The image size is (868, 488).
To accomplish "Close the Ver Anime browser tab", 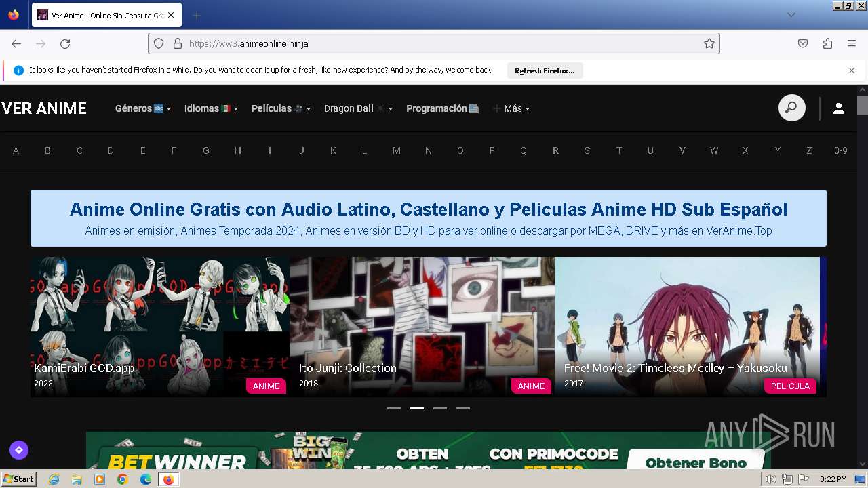I will [170, 15].
